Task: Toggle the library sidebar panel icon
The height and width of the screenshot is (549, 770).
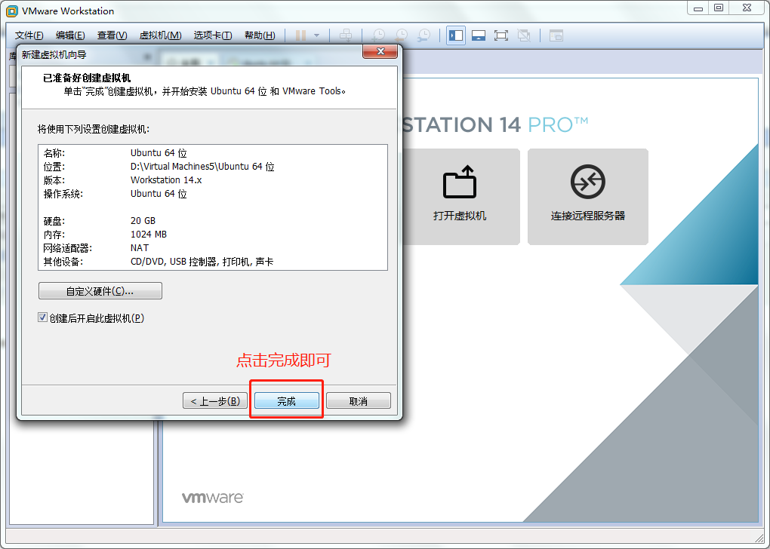Action: pyautogui.click(x=456, y=35)
